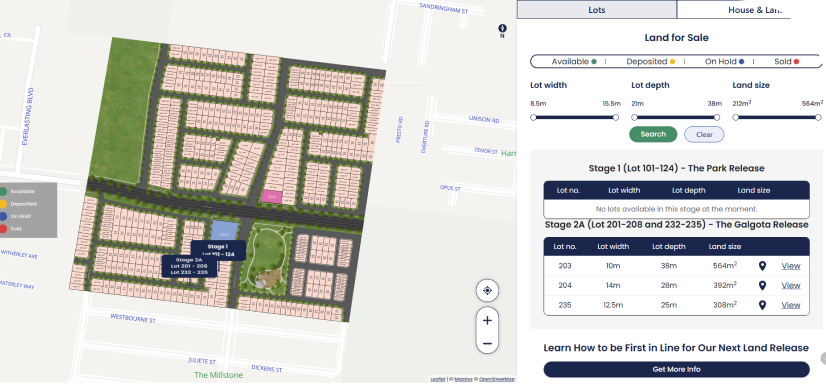This screenshot has height=386, width=826.
Task: Click the green Search button
Action: 653,134
